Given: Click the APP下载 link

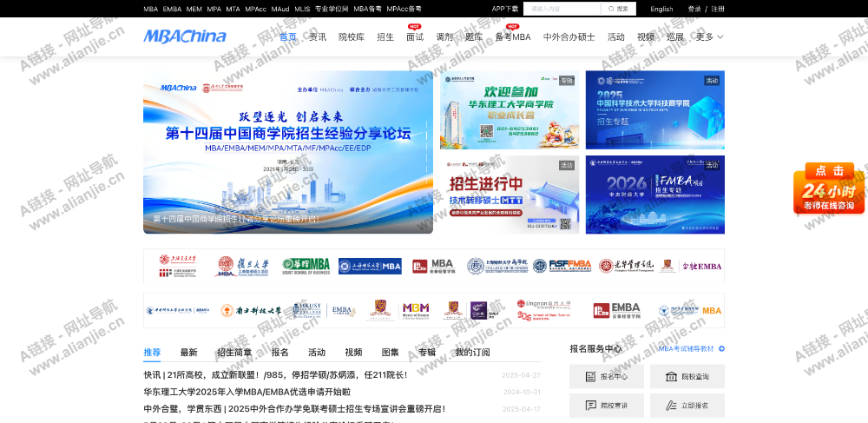Looking at the screenshot, I should [504, 9].
